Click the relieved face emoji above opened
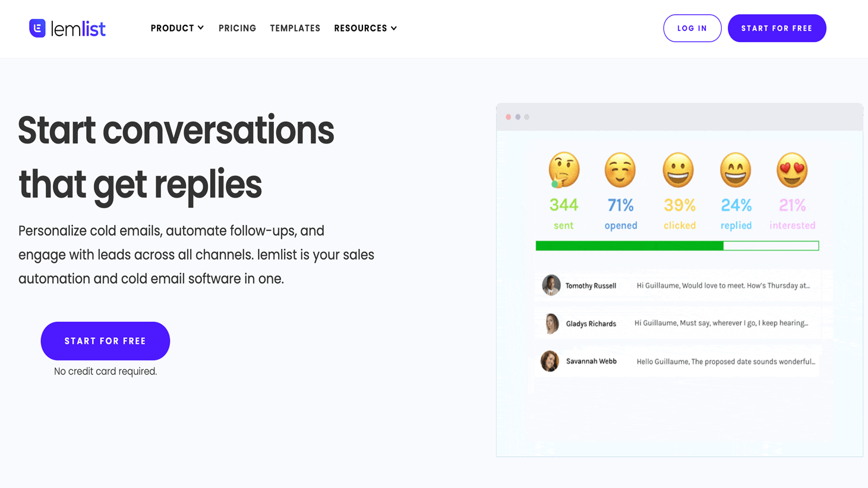The width and height of the screenshot is (868, 488). (x=620, y=170)
